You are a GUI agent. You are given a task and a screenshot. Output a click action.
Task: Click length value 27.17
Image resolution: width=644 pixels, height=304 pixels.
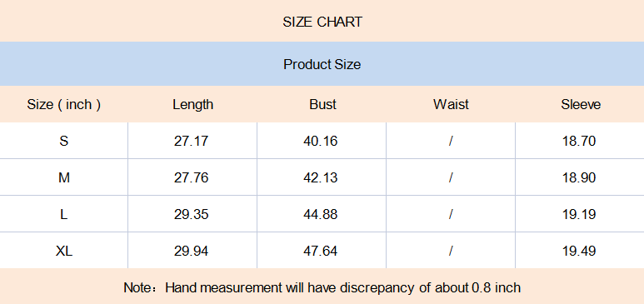[x=191, y=141]
